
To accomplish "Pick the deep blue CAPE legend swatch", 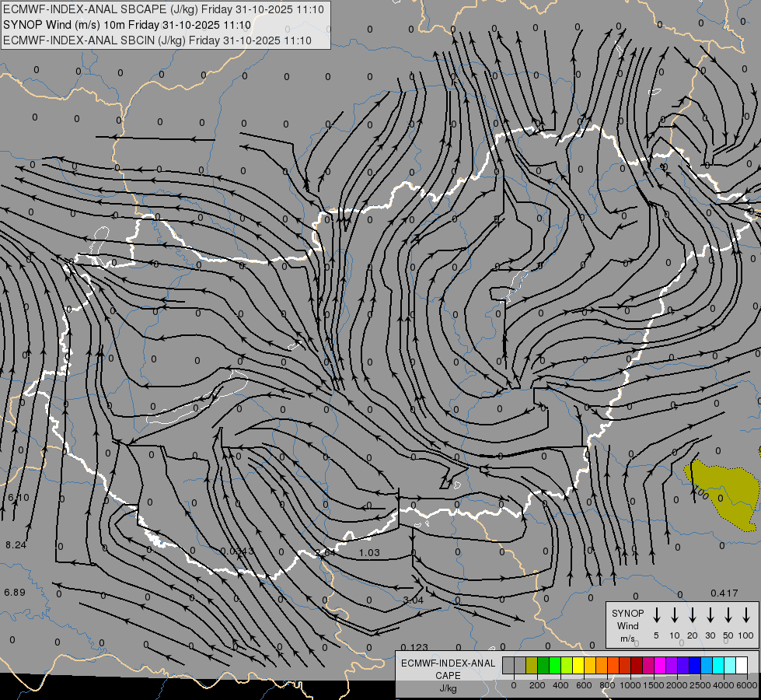I will tap(694, 665).
